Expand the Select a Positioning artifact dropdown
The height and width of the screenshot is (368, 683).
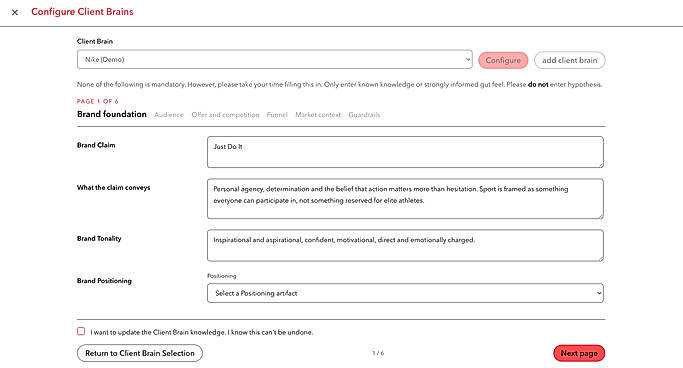pyautogui.click(x=405, y=293)
